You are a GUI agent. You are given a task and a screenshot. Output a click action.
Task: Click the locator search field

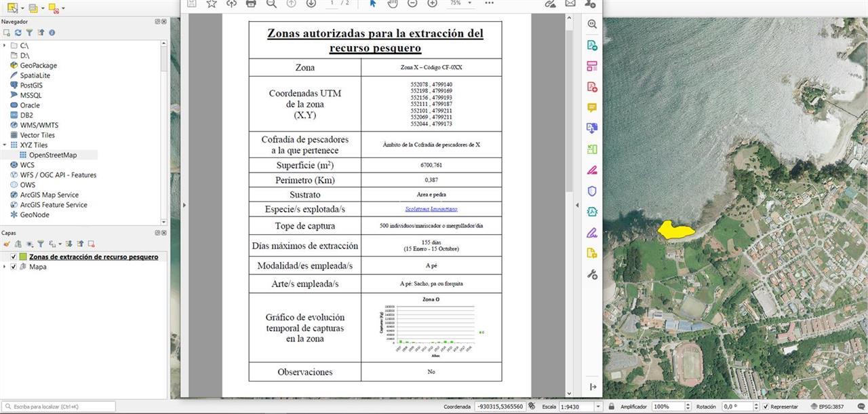click(58, 407)
